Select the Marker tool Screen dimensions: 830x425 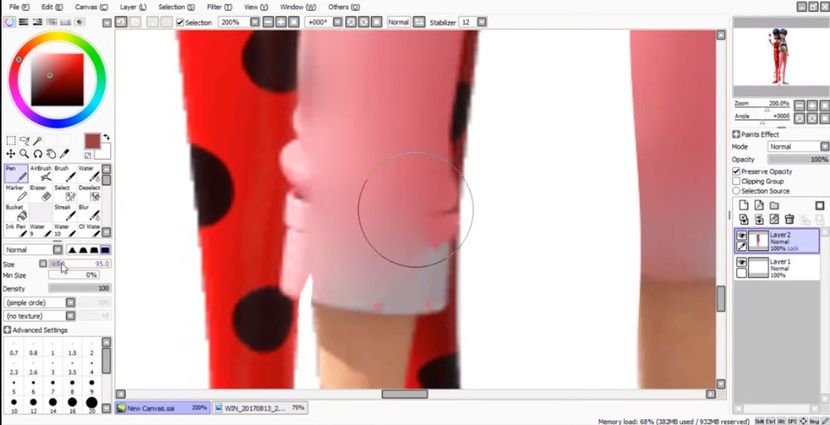click(x=16, y=193)
